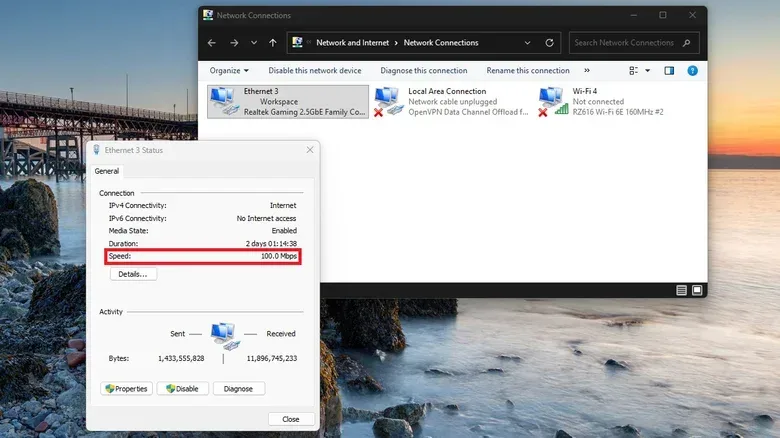This screenshot has width=780, height=438.
Task: Click the Diagnose button in status dialog
Action: [x=238, y=389]
